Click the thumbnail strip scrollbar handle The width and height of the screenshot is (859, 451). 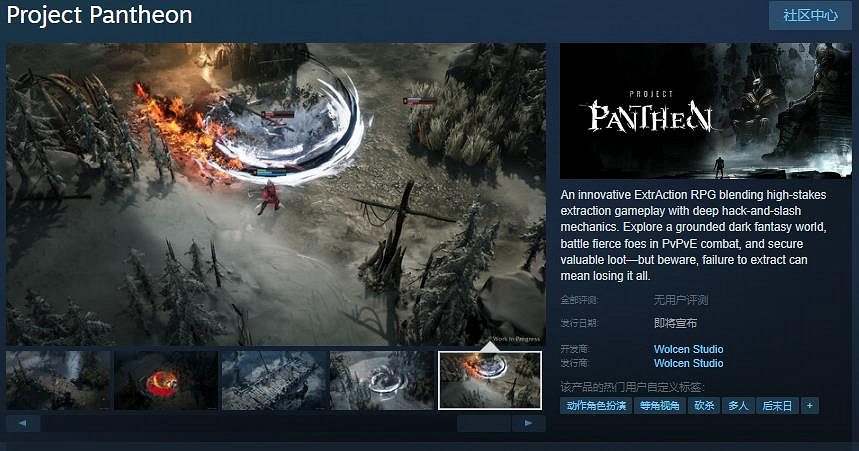(484, 423)
